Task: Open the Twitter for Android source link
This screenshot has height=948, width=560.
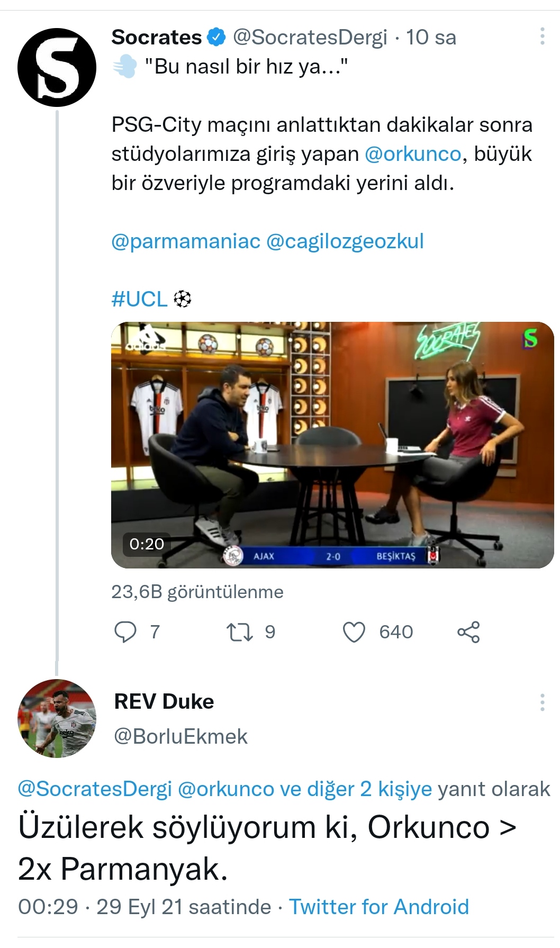Action: click(x=379, y=907)
